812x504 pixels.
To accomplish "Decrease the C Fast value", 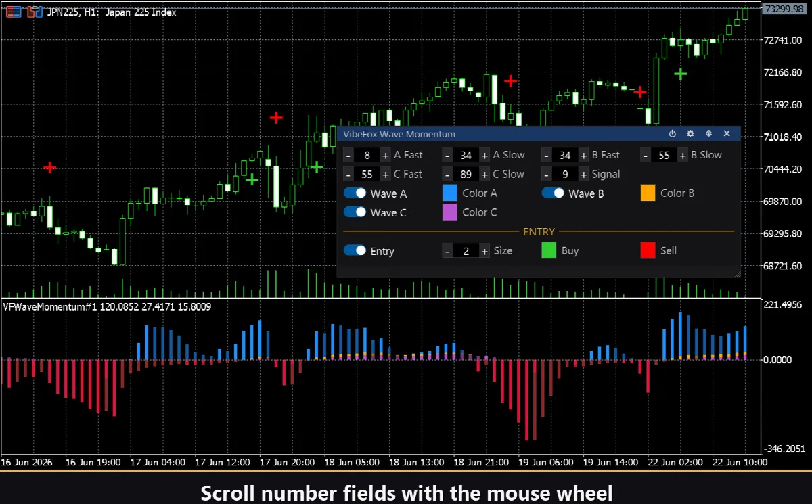I will point(348,175).
